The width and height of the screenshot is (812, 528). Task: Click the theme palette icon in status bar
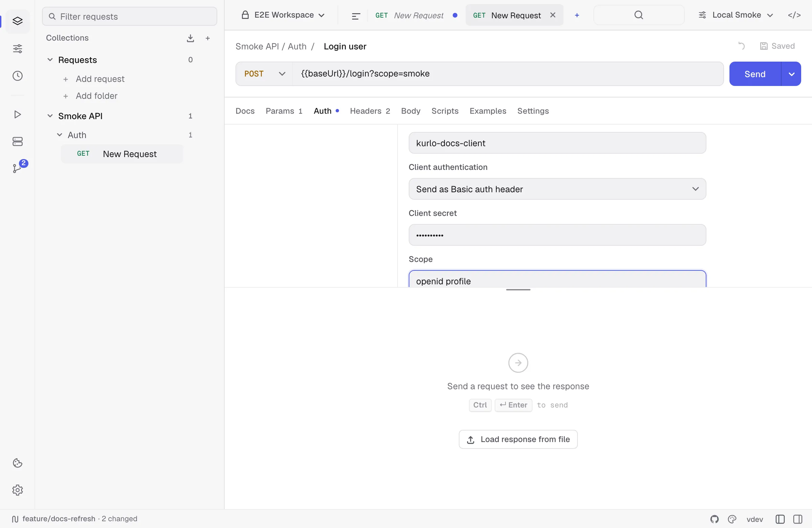732,519
